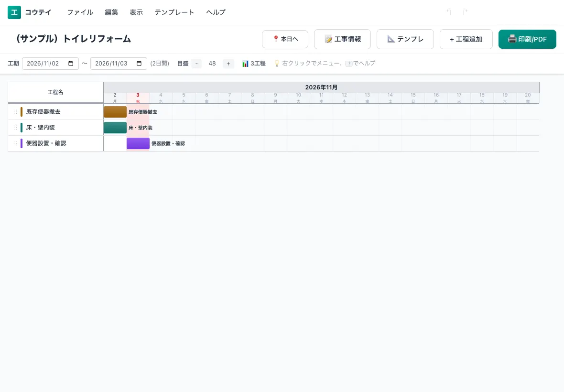The height and width of the screenshot is (392, 564).
Task: Increase scale with the plus button
Action: click(x=228, y=64)
